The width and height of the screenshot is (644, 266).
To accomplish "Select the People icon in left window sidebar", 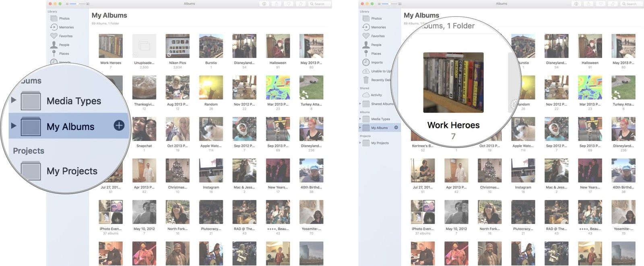I will (x=54, y=45).
